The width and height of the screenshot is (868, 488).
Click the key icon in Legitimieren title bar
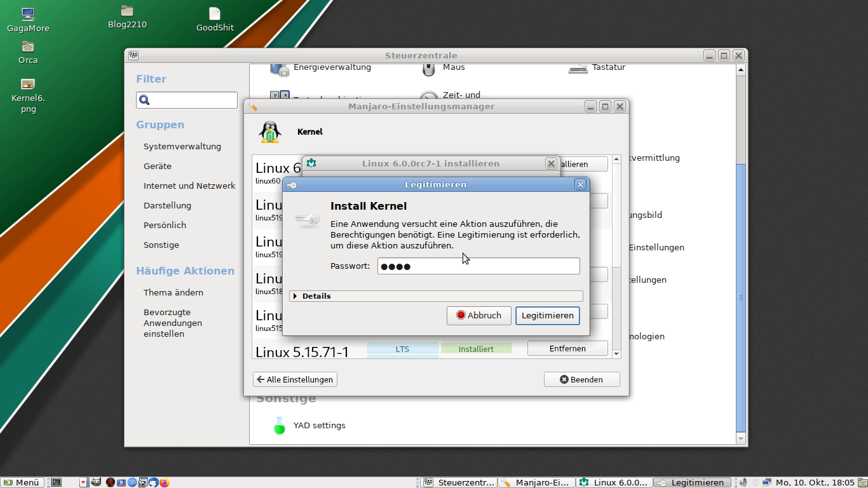(292, 185)
